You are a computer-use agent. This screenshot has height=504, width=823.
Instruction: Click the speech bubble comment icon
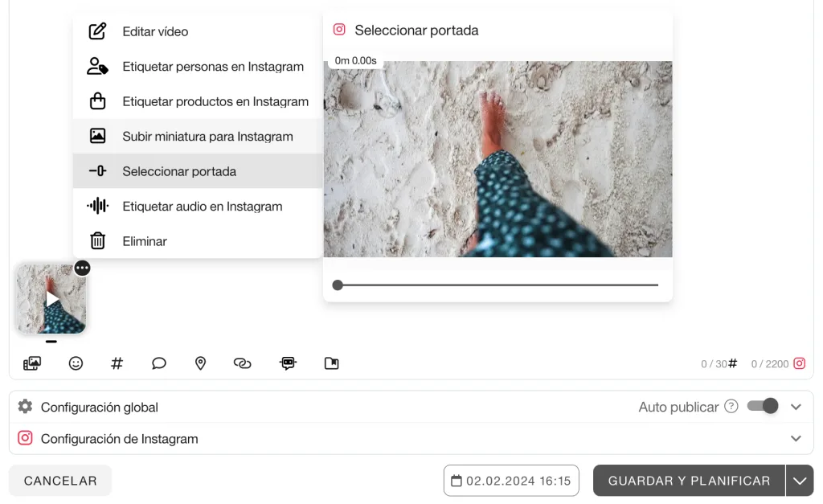(x=158, y=363)
